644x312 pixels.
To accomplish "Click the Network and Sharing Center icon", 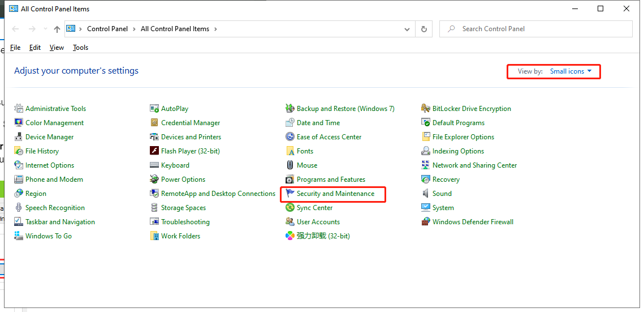I will pyautogui.click(x=426, y=165).
